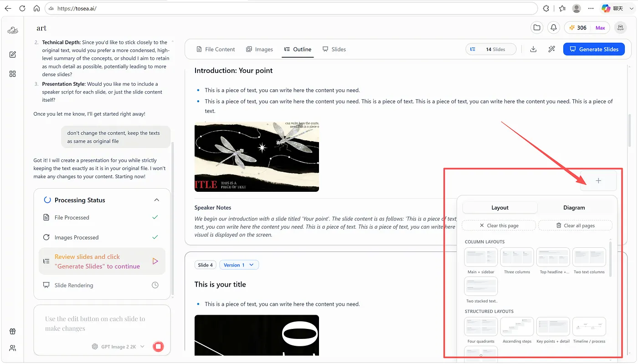Click the Speaker Notes label
The image size is (638, 364).
point(213,208)
